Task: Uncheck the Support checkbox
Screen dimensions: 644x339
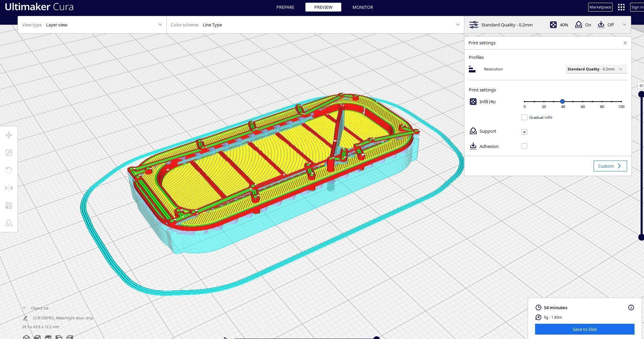Action: (x=524, y=132)
